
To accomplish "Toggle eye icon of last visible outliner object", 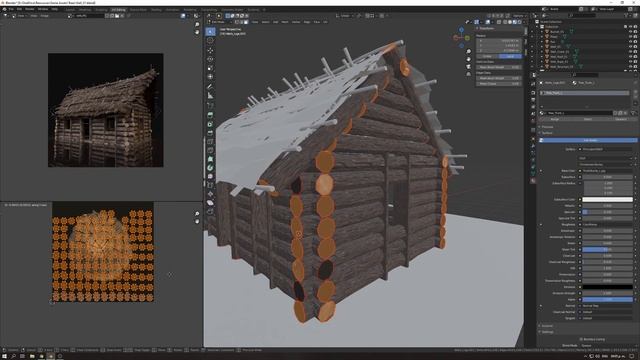I will pyautogui.click(x=630, y=67).
